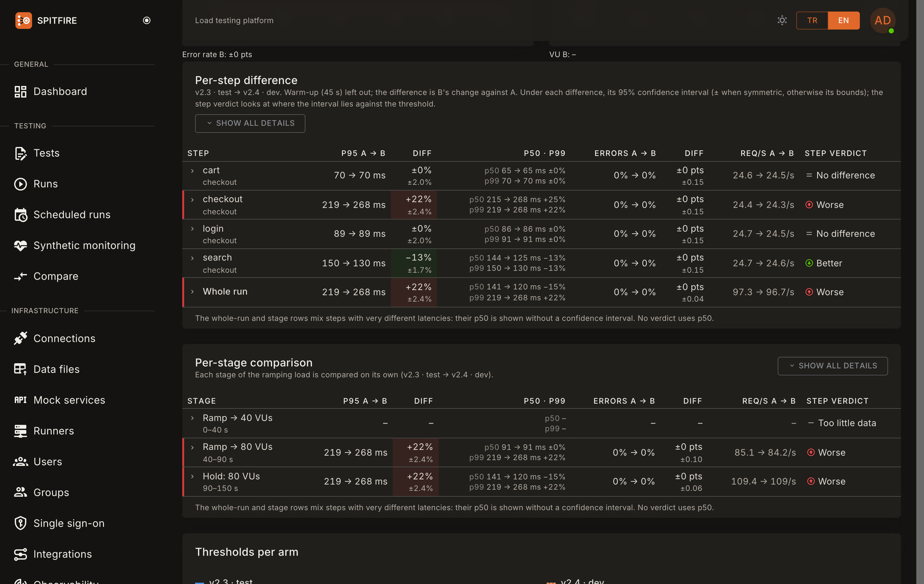The width and height of the screenshot is (924, 584).
Task: Open the Compare arrows icon
Action: tap(20, 276)
